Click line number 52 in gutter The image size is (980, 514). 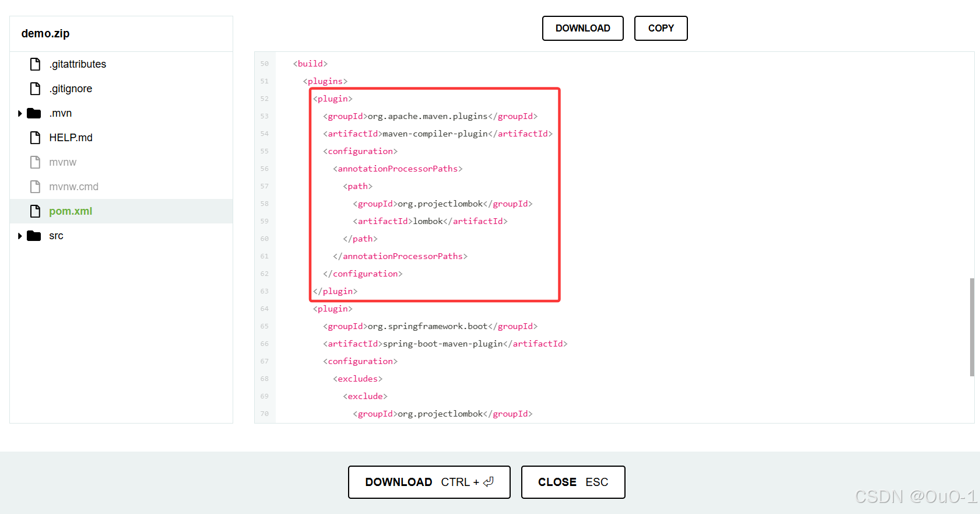coord(265,99)
